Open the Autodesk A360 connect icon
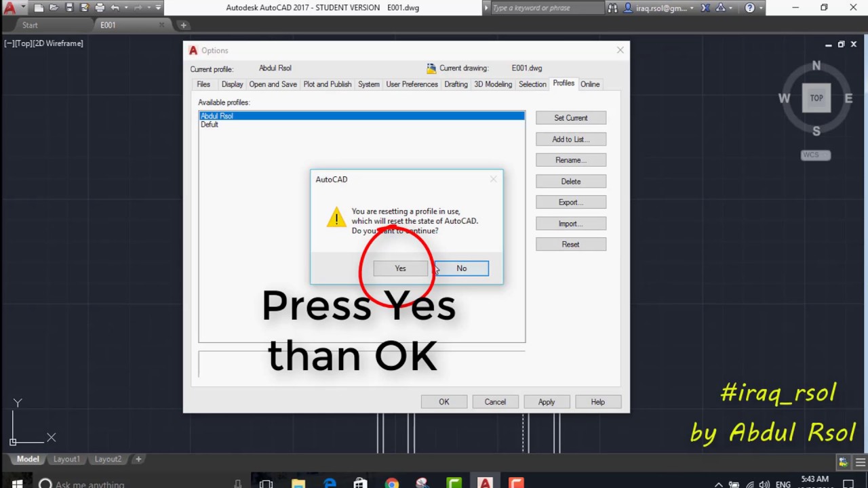The width and height of the screenshot is (868, 488). tap(720, 8)
